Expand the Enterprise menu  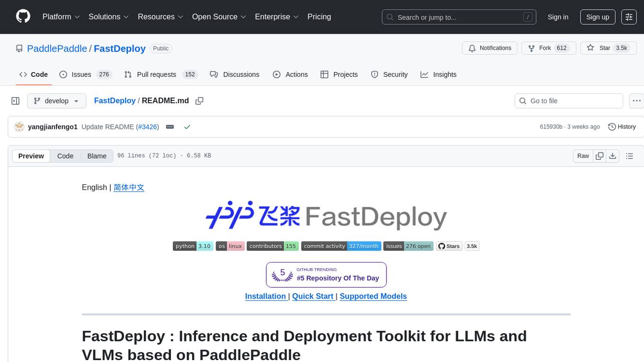pos(277,17)
